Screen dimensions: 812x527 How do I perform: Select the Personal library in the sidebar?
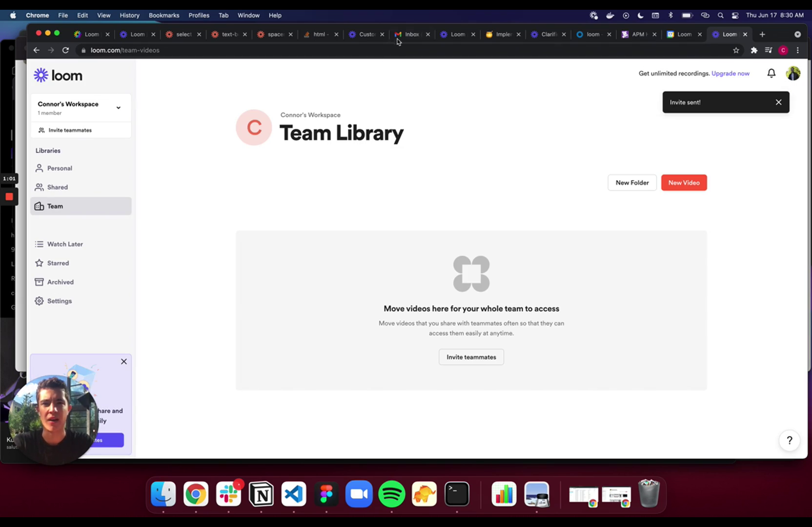[x=60, y=168]
